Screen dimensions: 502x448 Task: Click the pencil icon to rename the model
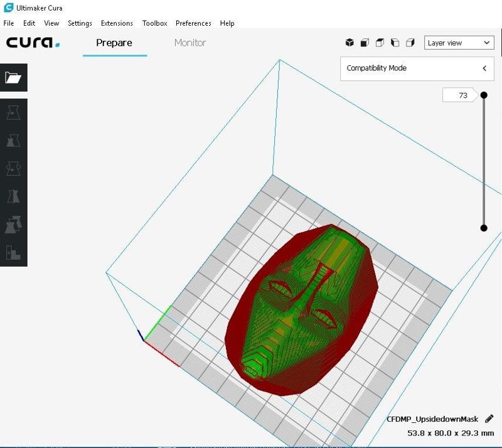click(489, 419)
